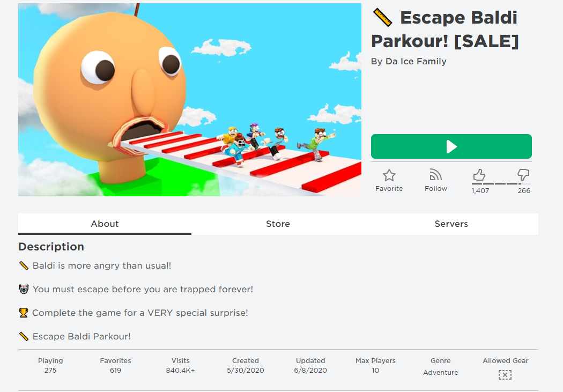Like the game with thumbs up

pos(479,175)
